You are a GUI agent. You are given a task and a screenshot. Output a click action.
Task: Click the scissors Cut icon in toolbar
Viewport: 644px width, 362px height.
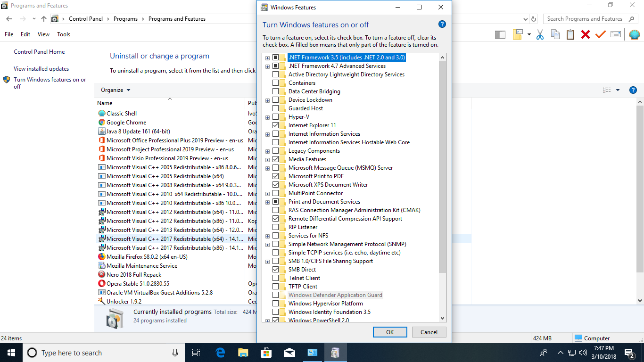pyautogui.click(x=540, y=34)
